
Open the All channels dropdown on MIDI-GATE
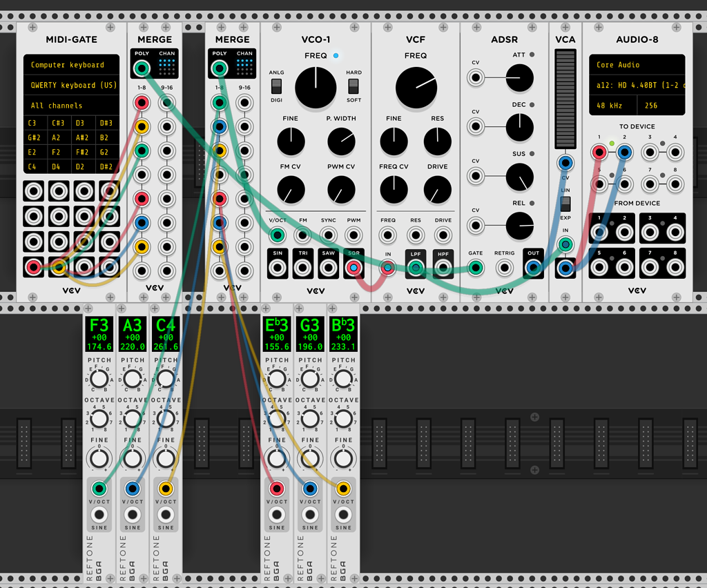[71, 105]
